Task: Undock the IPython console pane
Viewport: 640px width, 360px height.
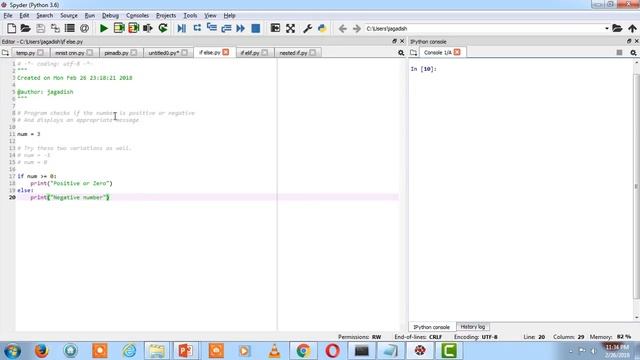Action: tap(629, 41)
